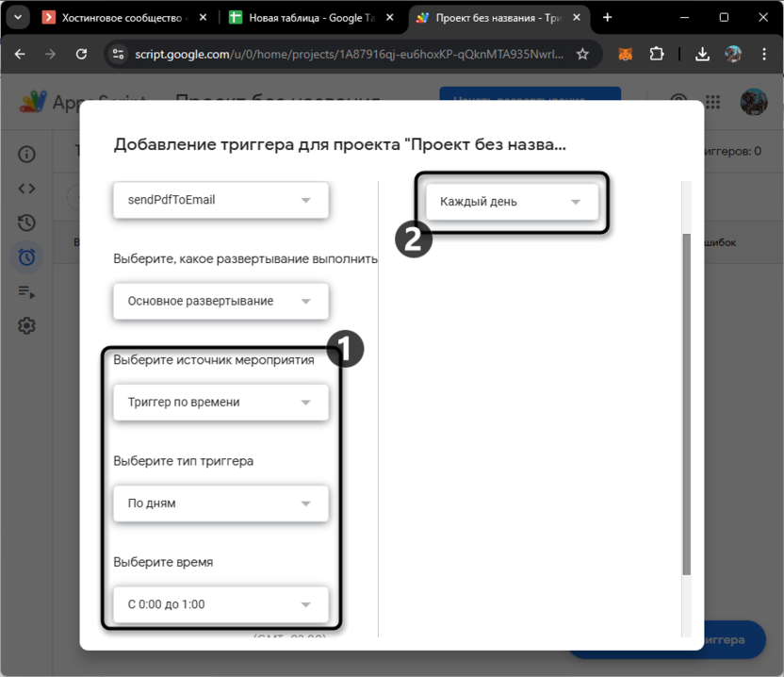Image resolution: width=784 pixels, height=677 pixels.
Task: Click label Выберите источник мероприятия
Action: point(214,360)
